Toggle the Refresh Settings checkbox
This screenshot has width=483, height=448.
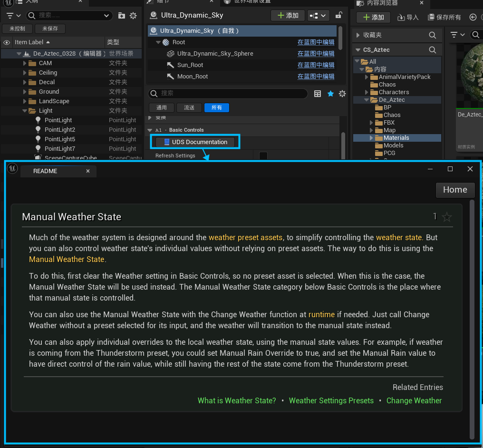[263, 156]
